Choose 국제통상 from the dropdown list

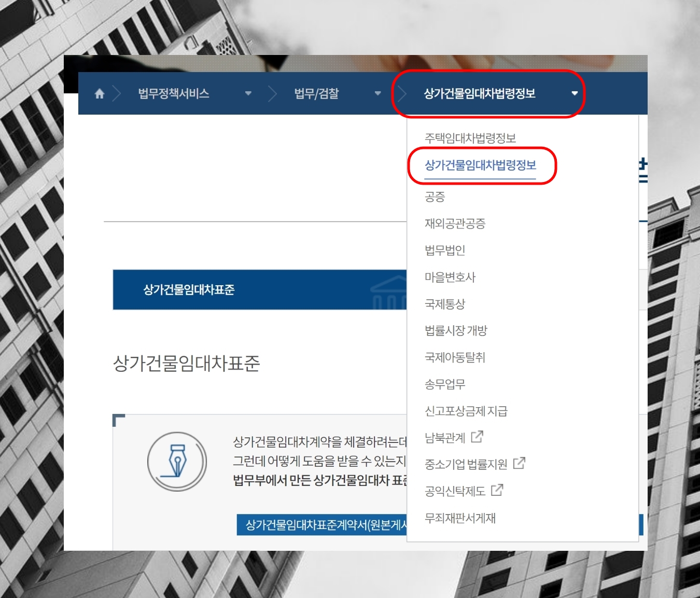445,304
